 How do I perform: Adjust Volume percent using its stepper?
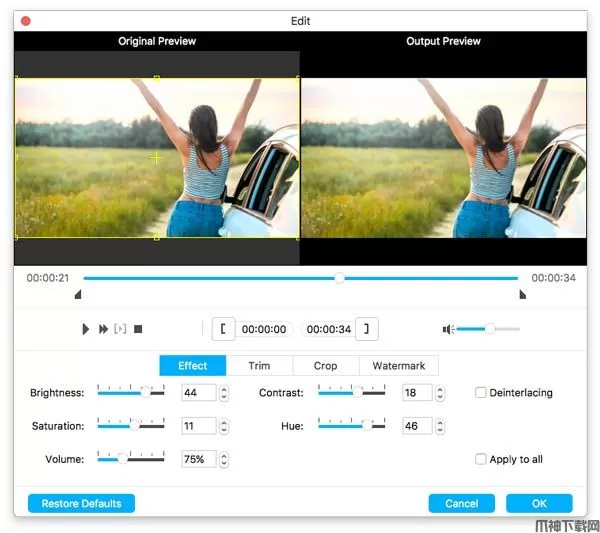point(224,459)
